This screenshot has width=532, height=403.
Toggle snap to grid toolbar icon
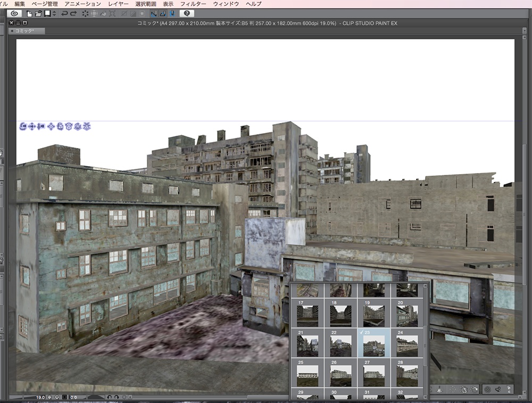[172, 13]
